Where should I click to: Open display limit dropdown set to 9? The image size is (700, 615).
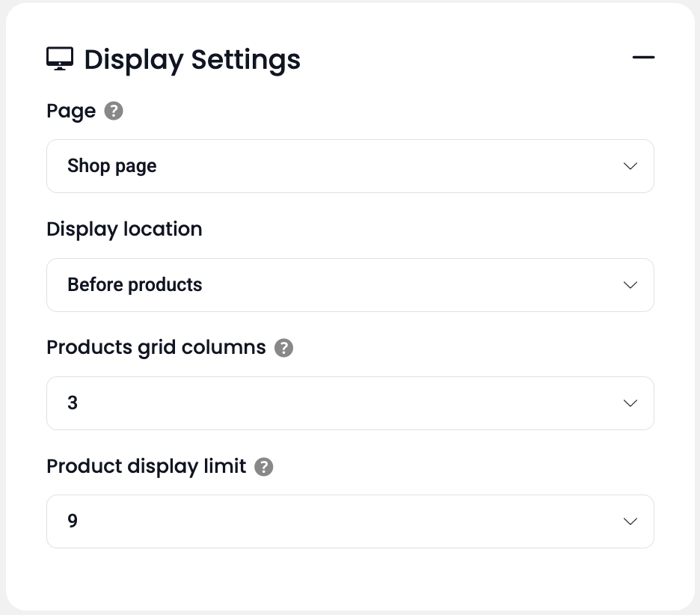point(350,521)
